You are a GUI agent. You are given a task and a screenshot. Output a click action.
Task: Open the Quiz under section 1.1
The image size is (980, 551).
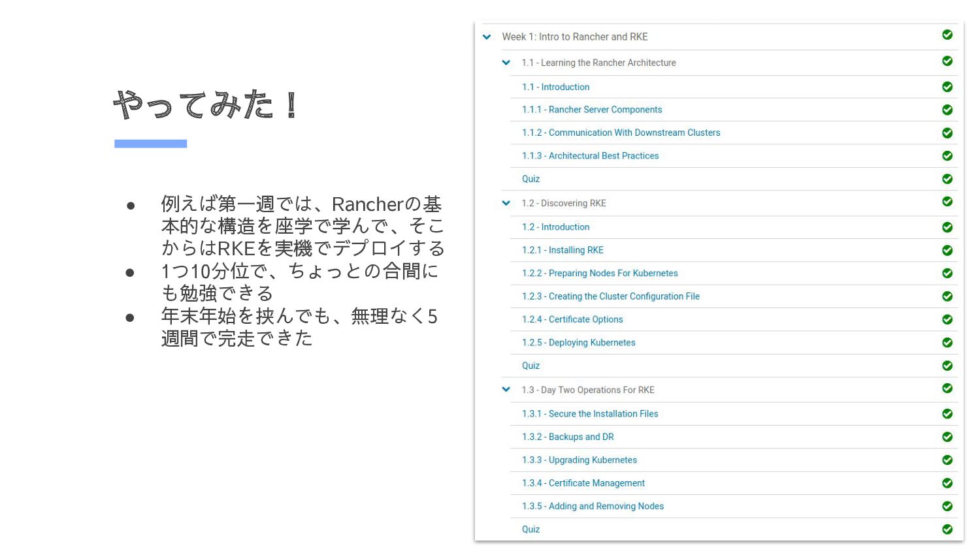pyautogui.click(x=531, y=179)
